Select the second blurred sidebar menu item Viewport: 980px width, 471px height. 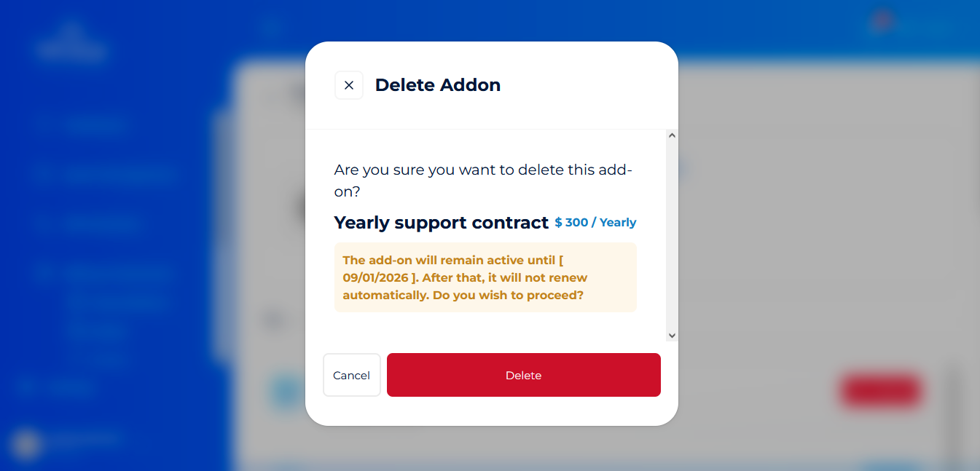[x=117, y=175]
